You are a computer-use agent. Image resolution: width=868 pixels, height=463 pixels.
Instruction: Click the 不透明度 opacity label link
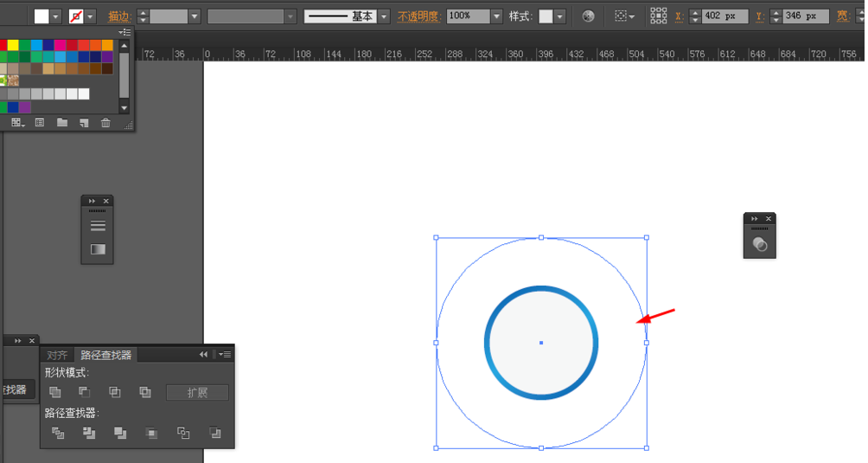coord(419,16)
